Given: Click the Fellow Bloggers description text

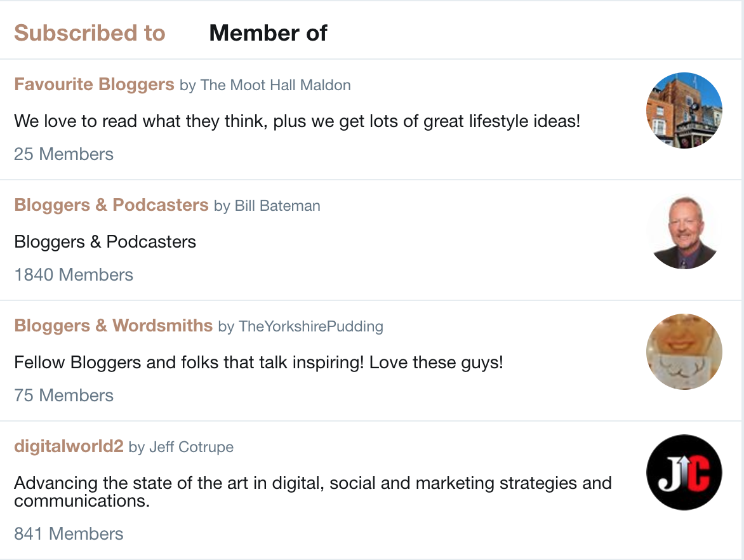Looking at the screenshot, I should (x=258, y=363).
